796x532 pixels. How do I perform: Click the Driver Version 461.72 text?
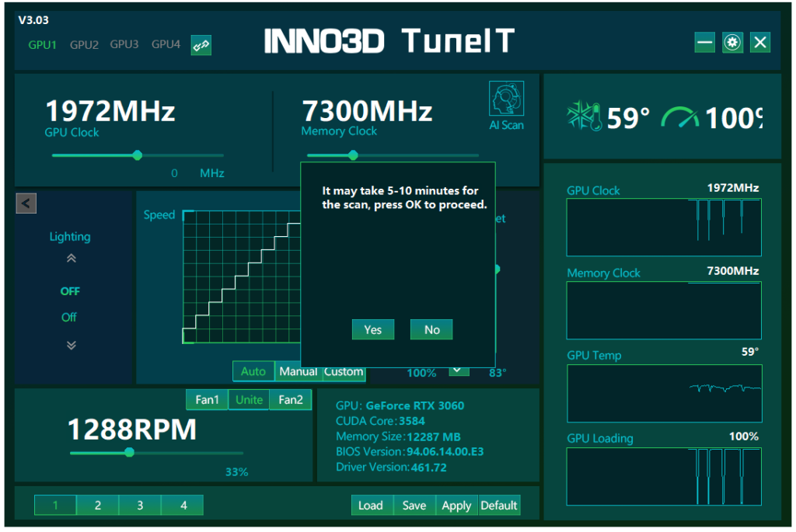tap(391, 467)
